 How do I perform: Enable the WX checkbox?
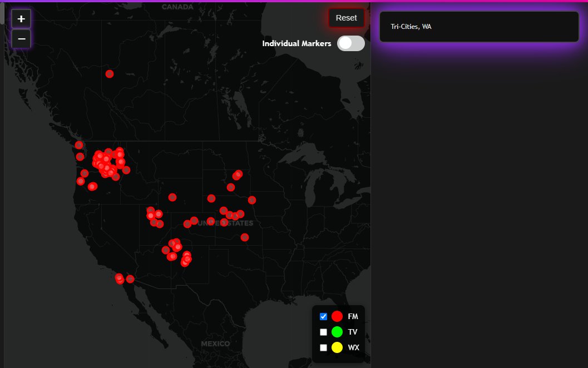323,348
